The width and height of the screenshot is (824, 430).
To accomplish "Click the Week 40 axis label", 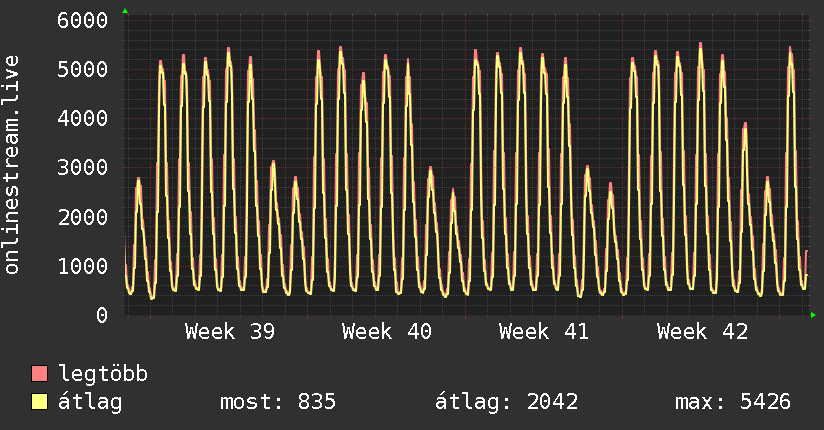I will (x=387, y=332).
